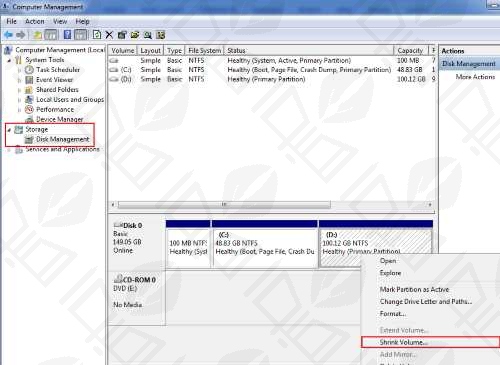The height and width of the screenshot is (365, 500).
Task: Expand the Local Users and Groups node
Action: pyautogui.click(x=20, y=100)
